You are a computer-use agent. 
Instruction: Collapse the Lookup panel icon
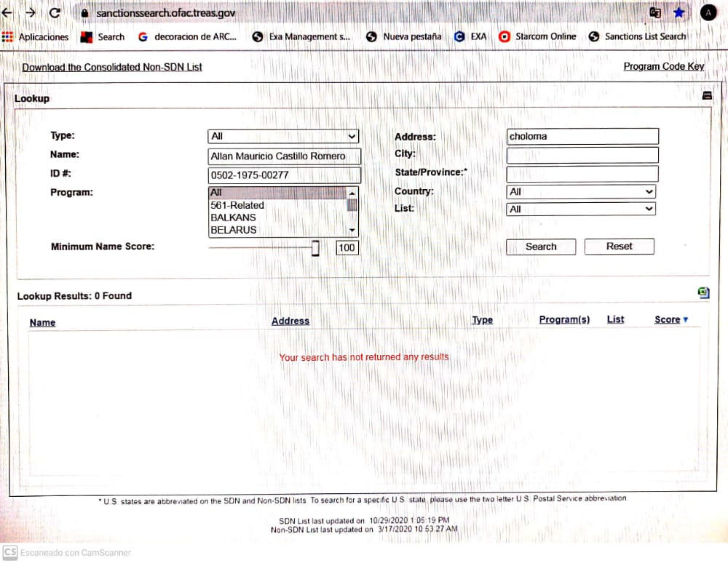click(x=706, y=96)
